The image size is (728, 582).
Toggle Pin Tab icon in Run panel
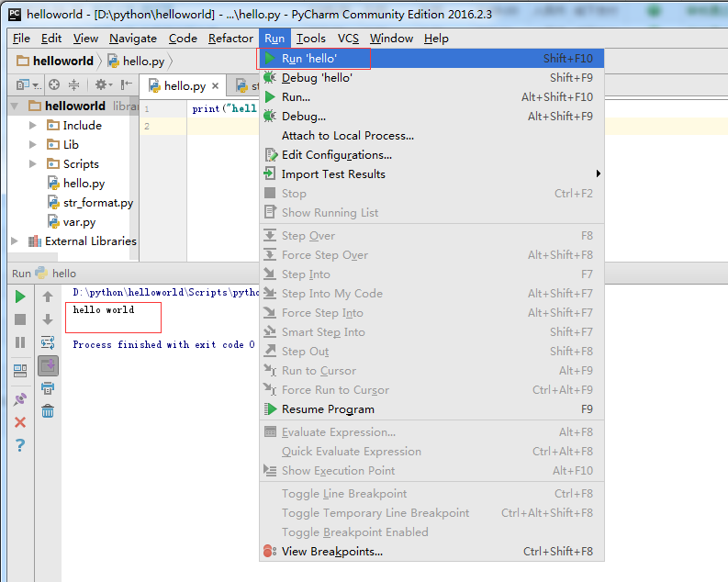coord(20,399)
